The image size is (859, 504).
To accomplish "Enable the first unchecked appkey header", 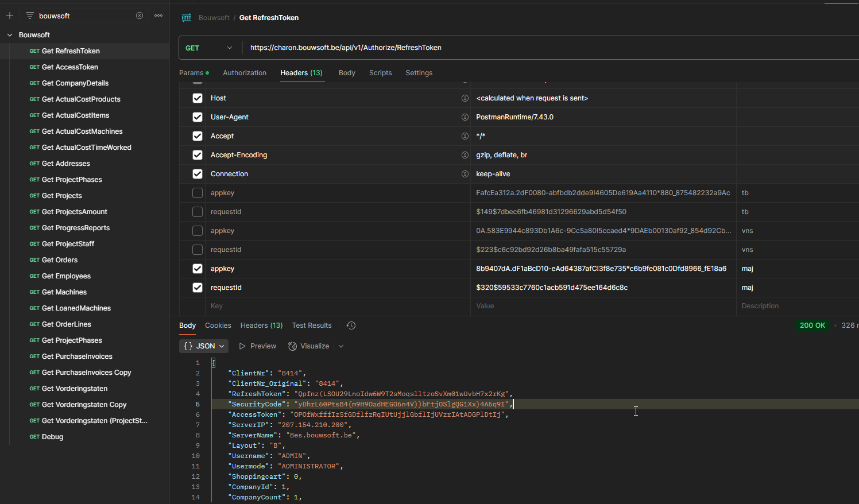I will click(198, 193).
